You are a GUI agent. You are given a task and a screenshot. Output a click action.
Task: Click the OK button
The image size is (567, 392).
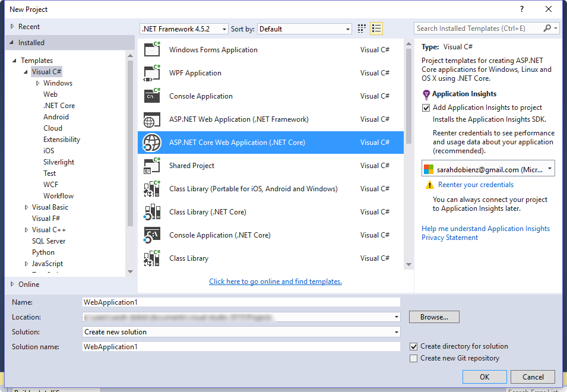click(x=484, y=377)
